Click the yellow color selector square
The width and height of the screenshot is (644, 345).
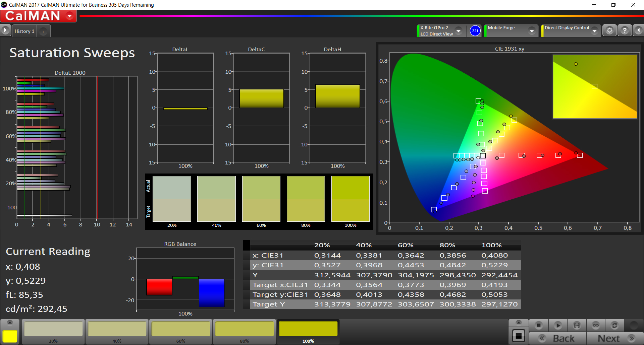pyautogui.click(x=10, y=336)
